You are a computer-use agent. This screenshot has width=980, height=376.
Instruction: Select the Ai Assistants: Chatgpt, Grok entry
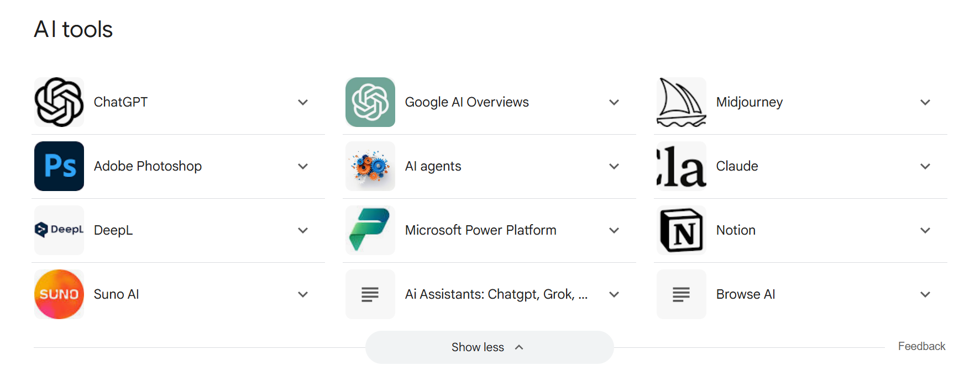[495, 294]
